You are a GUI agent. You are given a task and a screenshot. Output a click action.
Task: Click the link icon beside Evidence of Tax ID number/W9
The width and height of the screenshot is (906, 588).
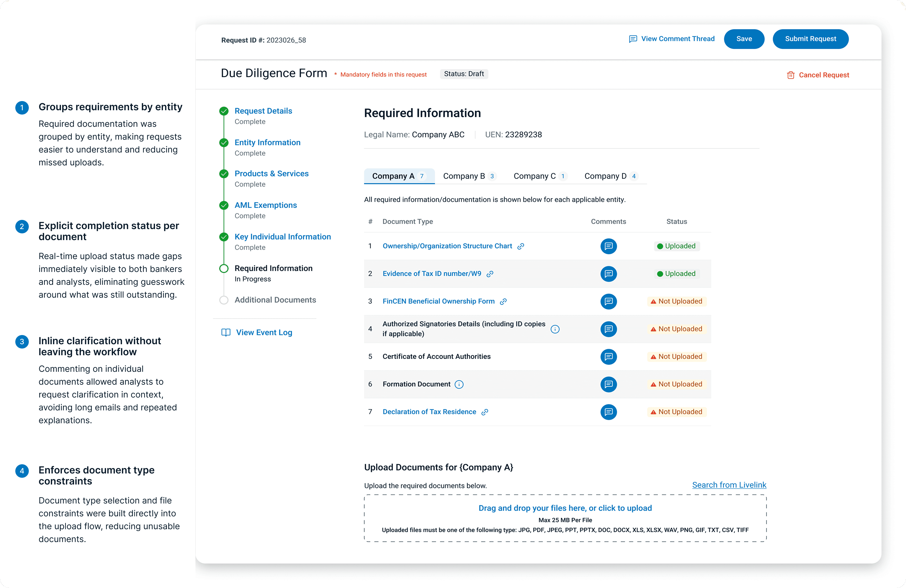pos(490,274)
